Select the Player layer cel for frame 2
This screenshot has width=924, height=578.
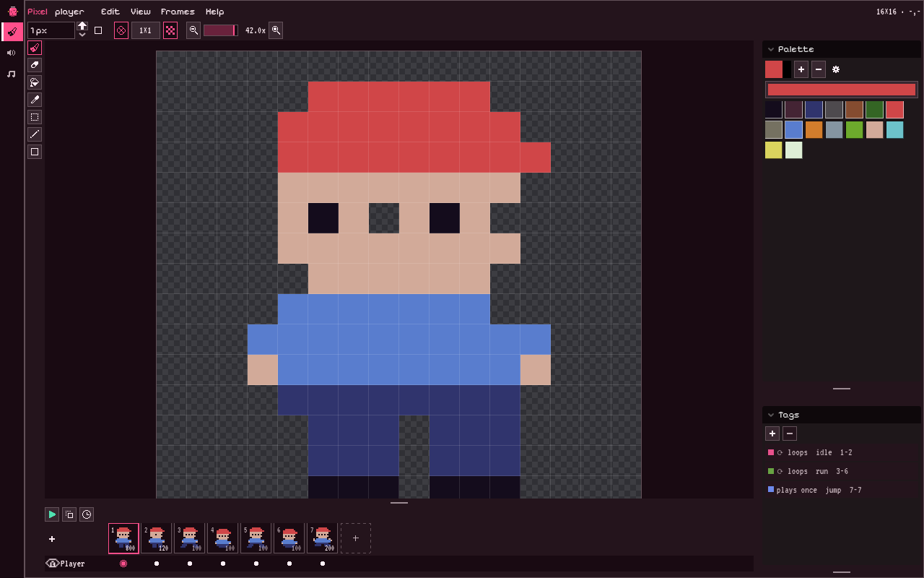coord(157,564)
